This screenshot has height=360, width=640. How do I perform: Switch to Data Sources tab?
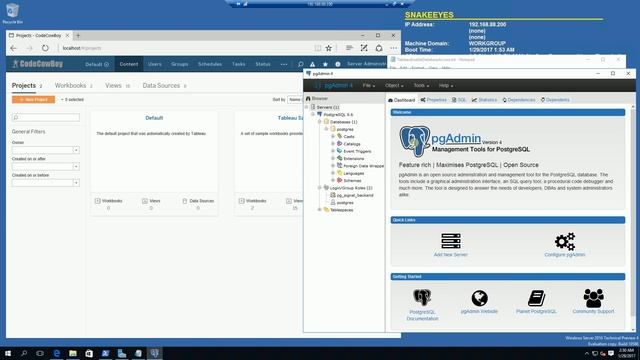click(164, 86)
